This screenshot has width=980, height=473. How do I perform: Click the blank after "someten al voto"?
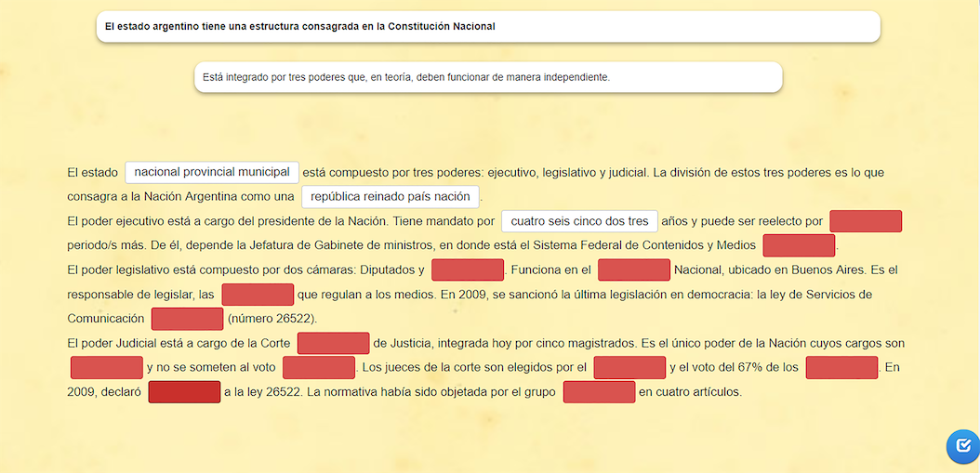point(318,368)
